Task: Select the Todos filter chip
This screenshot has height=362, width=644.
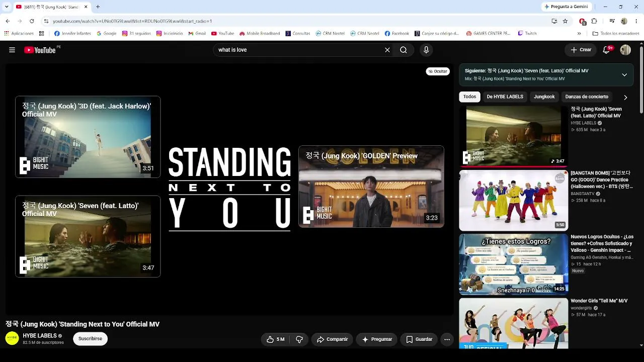Action: point(469,97)
